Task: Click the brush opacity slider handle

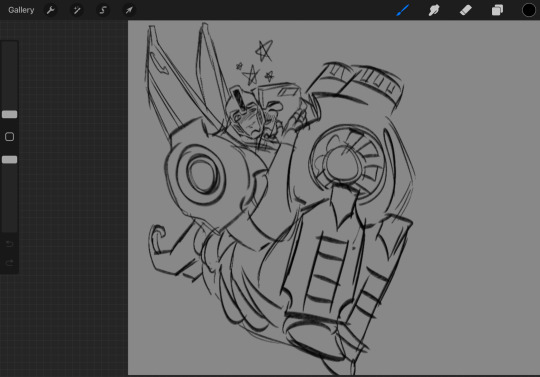Action: [9, 159]
